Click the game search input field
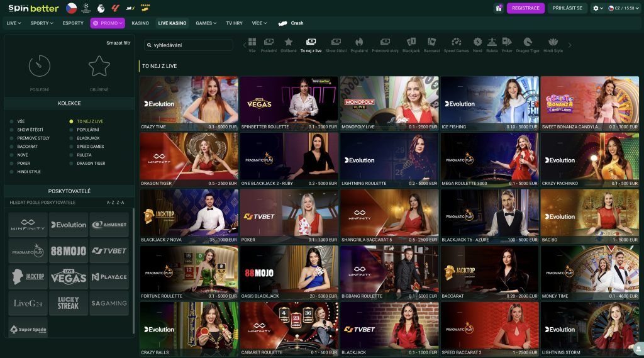 pos(189,45)
